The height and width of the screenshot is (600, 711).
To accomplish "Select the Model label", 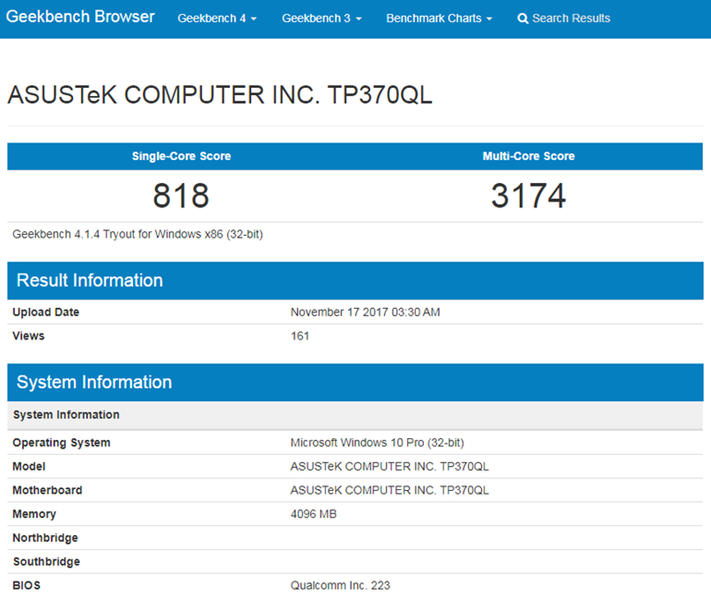I will coord(29,466).
